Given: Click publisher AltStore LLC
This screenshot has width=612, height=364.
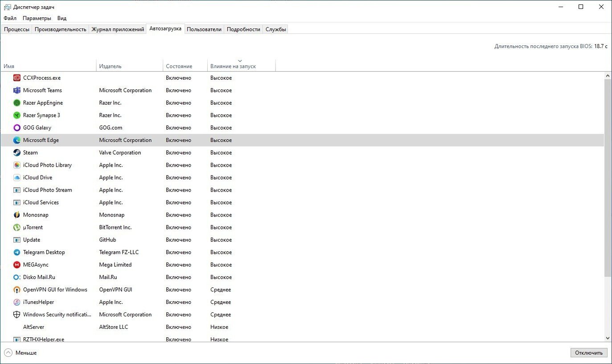Looking at the screenshot, I should pyautogui.click(x=114, y=327).
